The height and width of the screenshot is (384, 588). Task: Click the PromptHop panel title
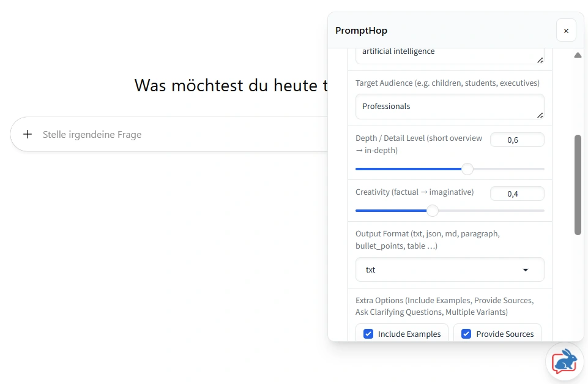[361, 31]
